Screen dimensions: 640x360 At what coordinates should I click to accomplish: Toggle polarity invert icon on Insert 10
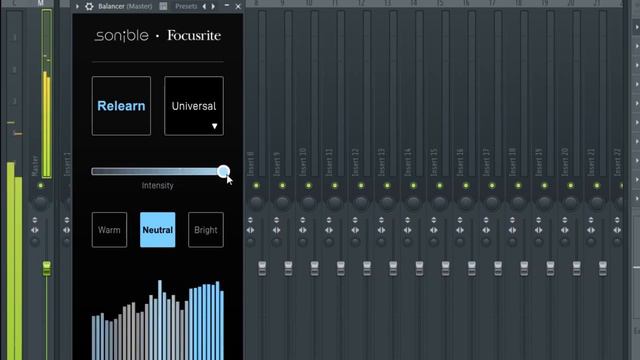point(302,220)
